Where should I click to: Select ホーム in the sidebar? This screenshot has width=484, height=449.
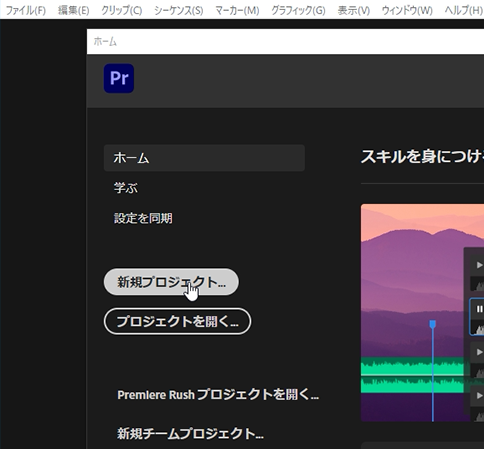click(x=204, y=158)
